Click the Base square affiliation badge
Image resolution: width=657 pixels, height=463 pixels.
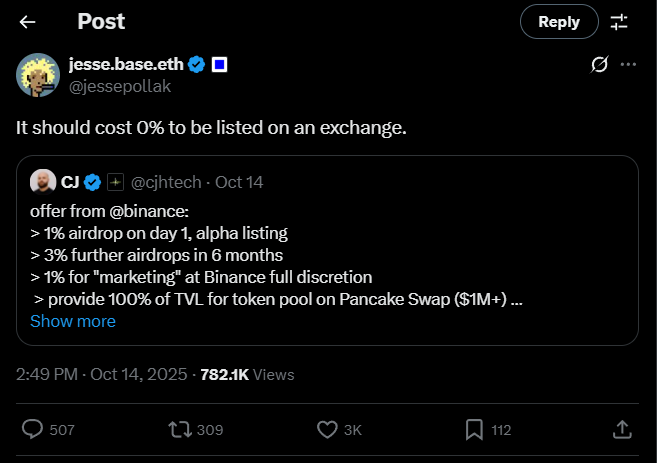click(x=219, y=65)
